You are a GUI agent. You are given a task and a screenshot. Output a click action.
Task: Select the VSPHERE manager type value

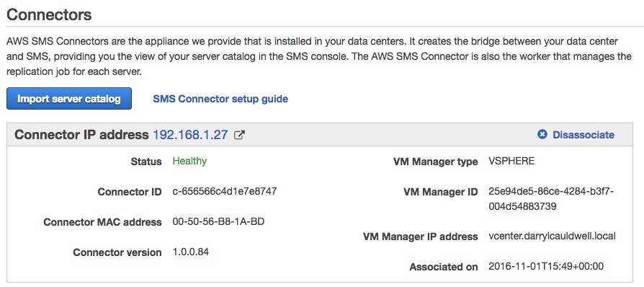[511, 161]
